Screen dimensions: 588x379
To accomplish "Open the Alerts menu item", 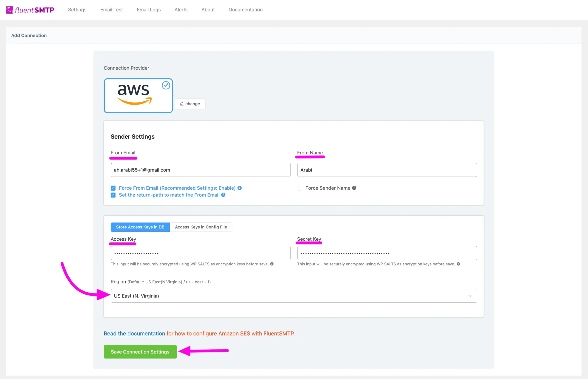I will [181, 10].
